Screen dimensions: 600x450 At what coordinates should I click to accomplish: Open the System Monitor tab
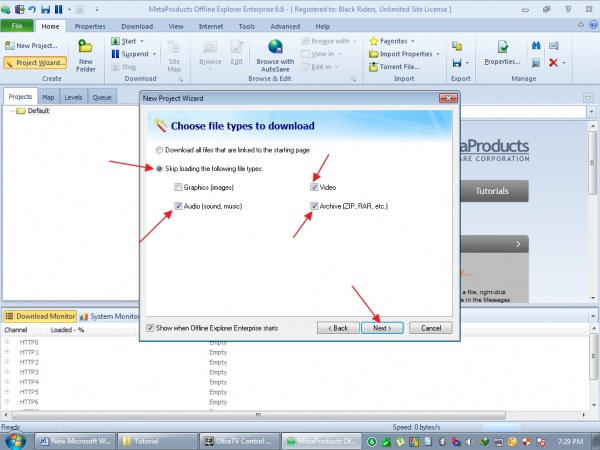coord(110,316)
